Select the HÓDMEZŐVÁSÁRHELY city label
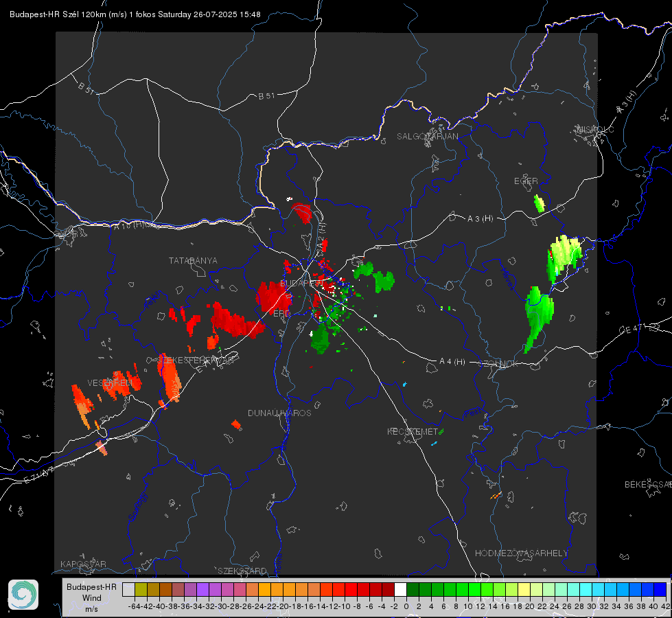Viewport: 672px width, 618px height. [x=521, y=553]
